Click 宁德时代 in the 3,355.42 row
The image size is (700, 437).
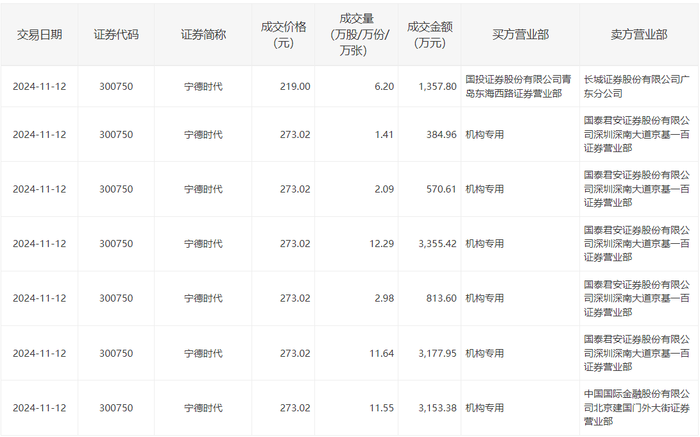[x=203, y=244]
